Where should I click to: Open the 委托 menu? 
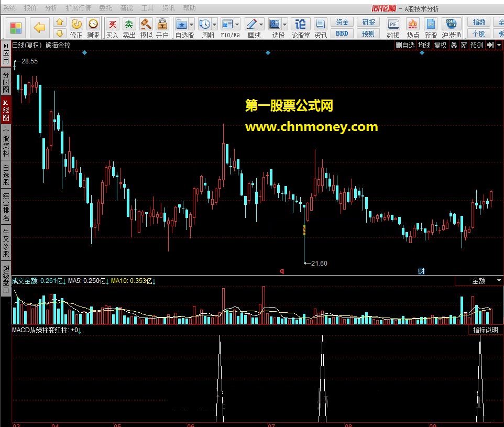click(105, 8)
